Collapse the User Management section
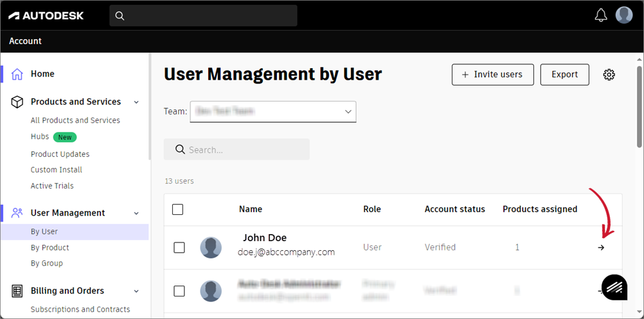644x319 pixels. point(136,213)
